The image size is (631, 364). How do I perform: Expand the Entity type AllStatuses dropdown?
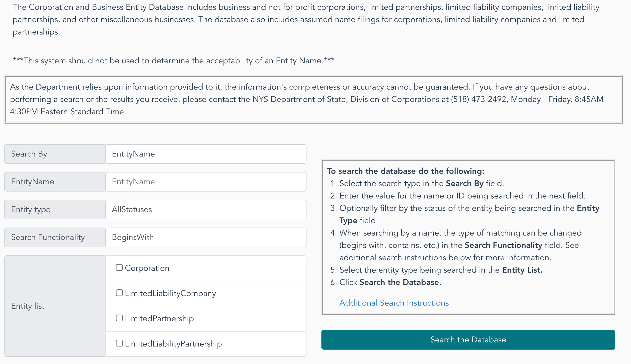pos(206,210)
